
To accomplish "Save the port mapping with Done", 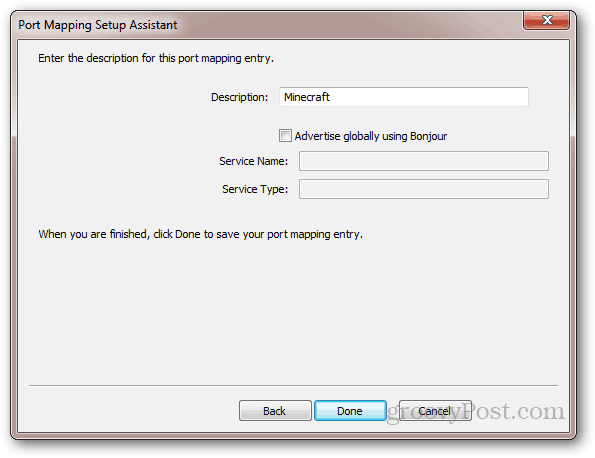I will (350, 411).
